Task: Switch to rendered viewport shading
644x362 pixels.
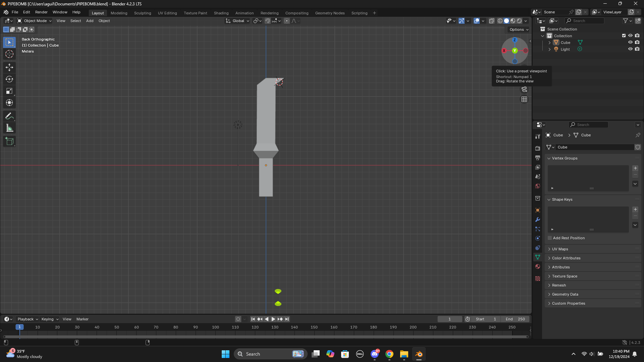Action: pyautogui.click(x=519, y=21)
